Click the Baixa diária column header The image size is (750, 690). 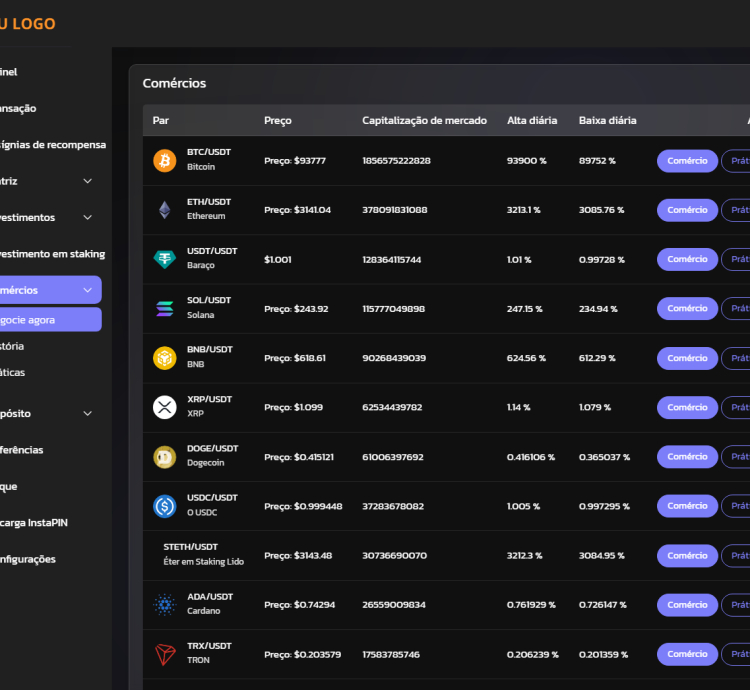pos(607,120)
